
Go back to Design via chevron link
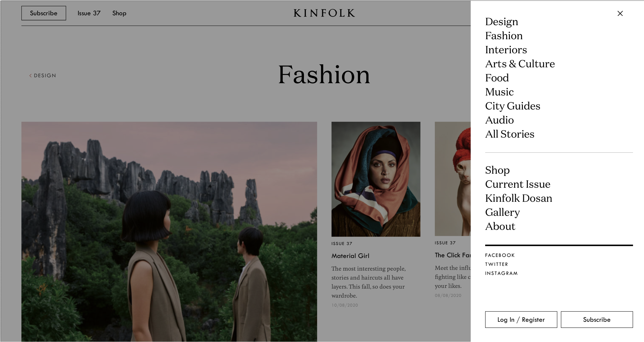[43, 76]
